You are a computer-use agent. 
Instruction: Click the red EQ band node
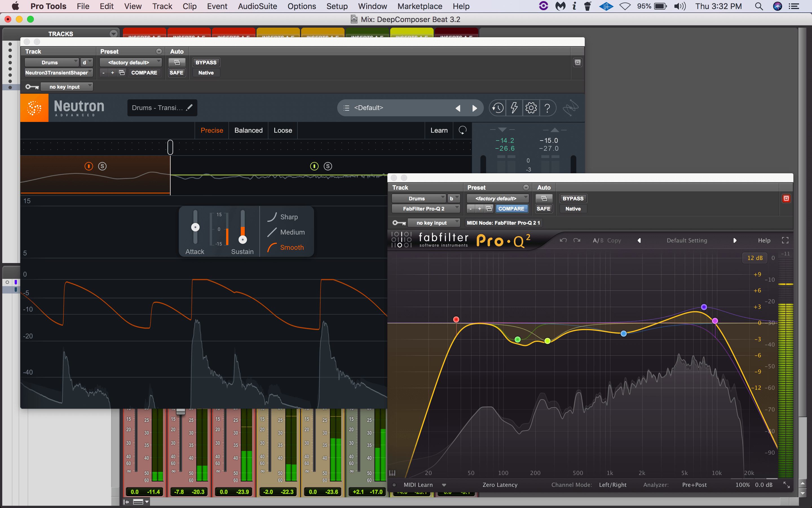point(456,319)
